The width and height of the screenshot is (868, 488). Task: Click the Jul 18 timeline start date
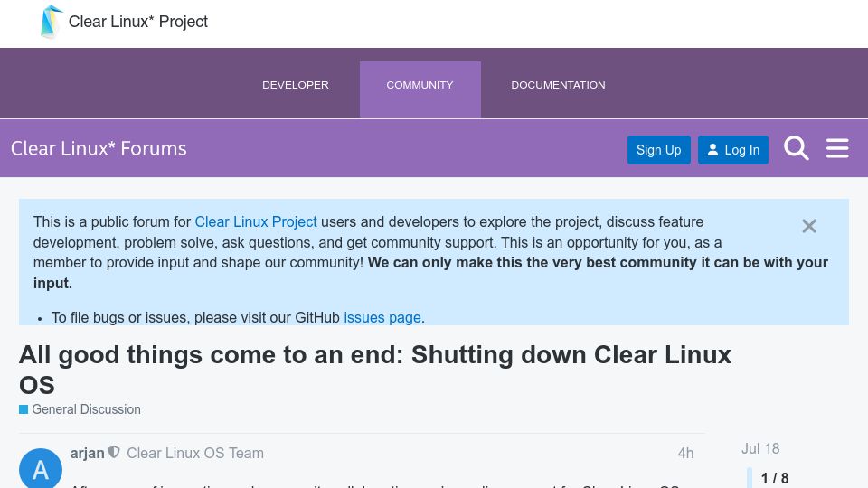[760, 449]
